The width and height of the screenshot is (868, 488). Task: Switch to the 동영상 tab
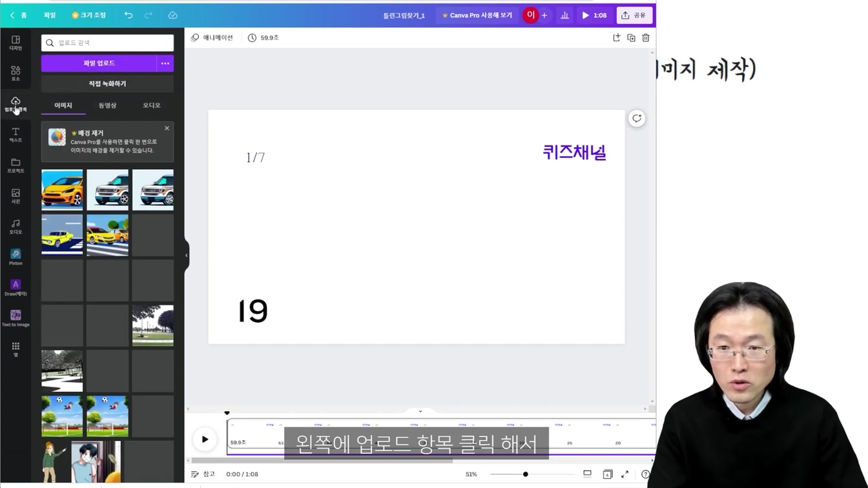click(107, 105)
